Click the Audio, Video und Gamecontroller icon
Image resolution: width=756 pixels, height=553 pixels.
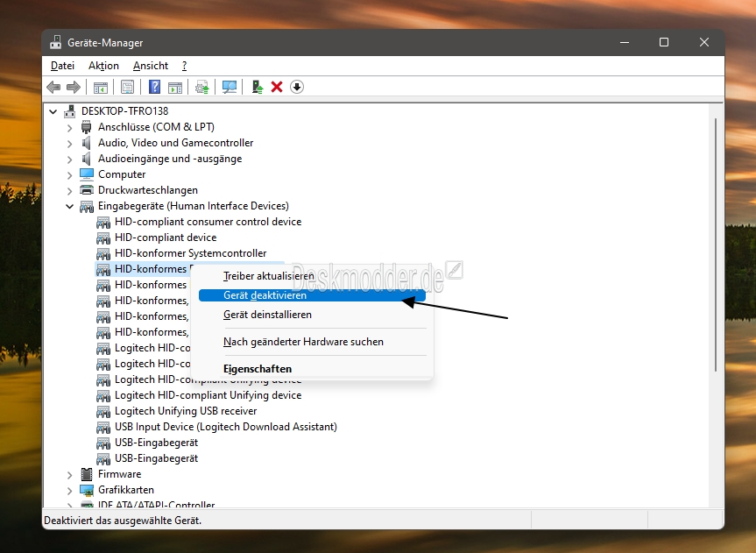pyautogui.click(x=87, y=143)
